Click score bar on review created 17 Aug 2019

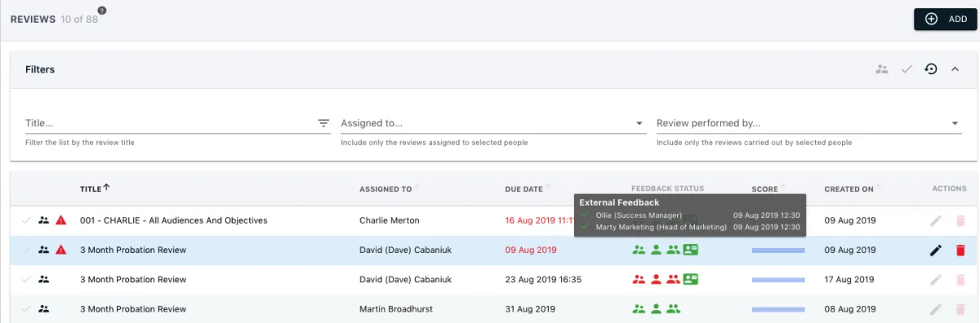point(778,280)
